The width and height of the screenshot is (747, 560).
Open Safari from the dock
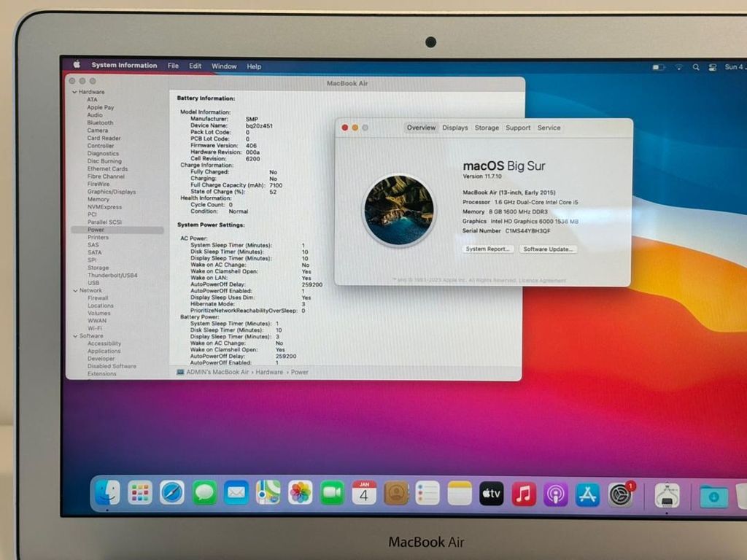pyautogui.click(x=172, y=494)
